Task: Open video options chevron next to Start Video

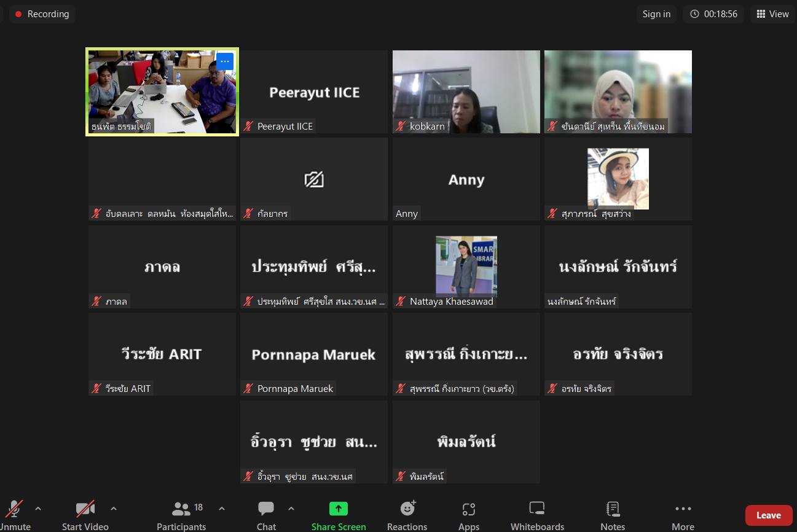Action: [x=113, y=509]
